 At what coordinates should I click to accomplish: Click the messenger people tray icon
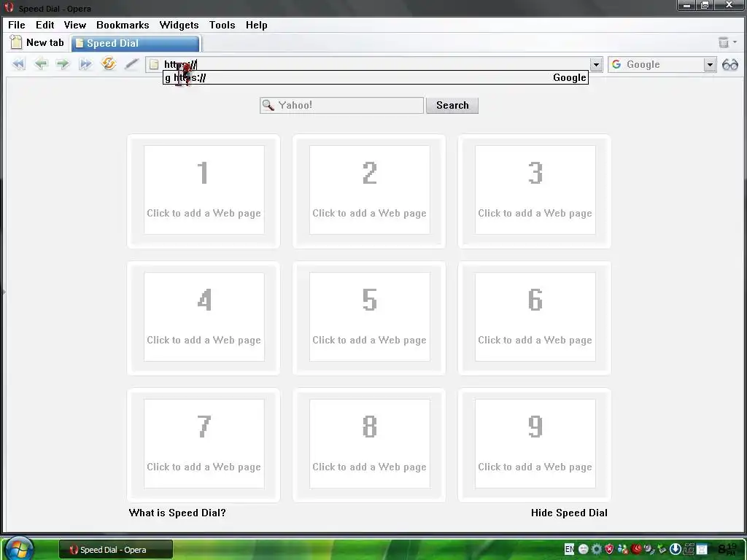(x=623, y=549)
